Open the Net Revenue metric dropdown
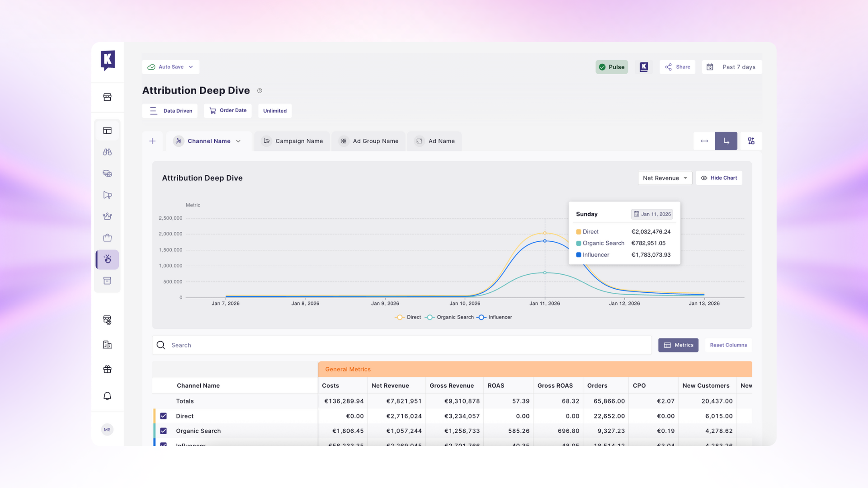The image size is (868, 488). 665,178
